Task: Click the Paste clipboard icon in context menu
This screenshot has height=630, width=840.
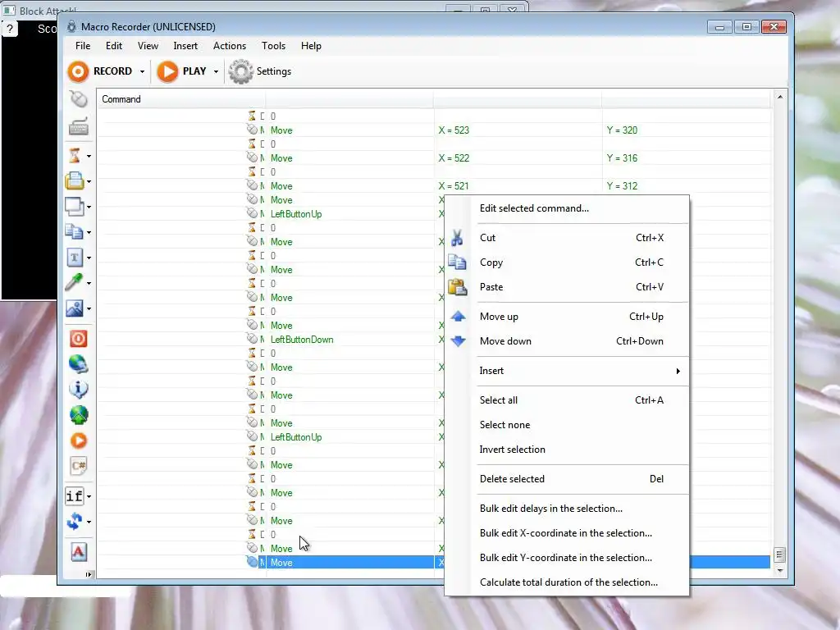Action: (x=457, y=287)
